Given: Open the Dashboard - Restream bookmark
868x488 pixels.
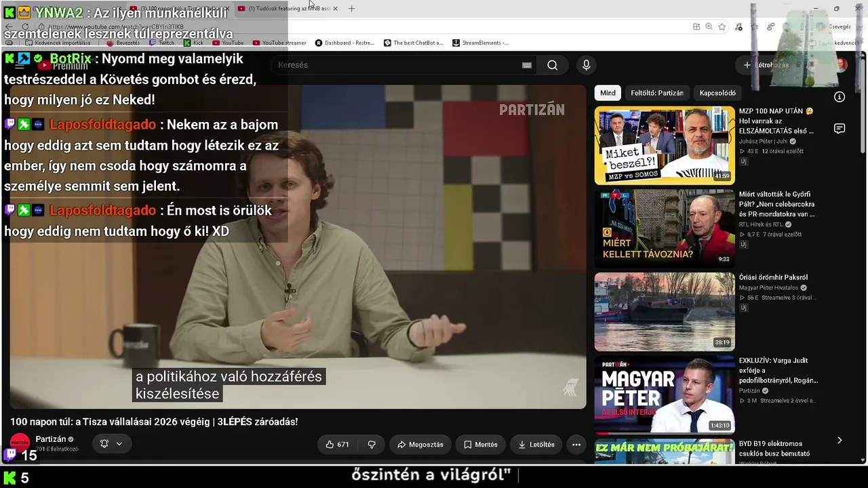Looking at the screenshot, I should tap(344, 43).
